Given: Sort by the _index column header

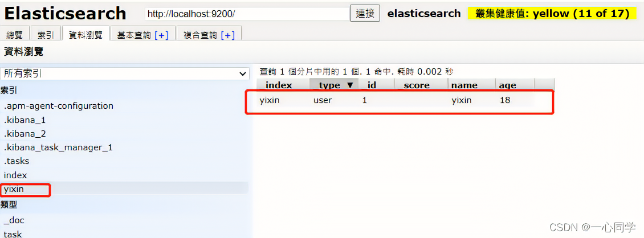Looking at the screenshot, I should pos(283,85).
